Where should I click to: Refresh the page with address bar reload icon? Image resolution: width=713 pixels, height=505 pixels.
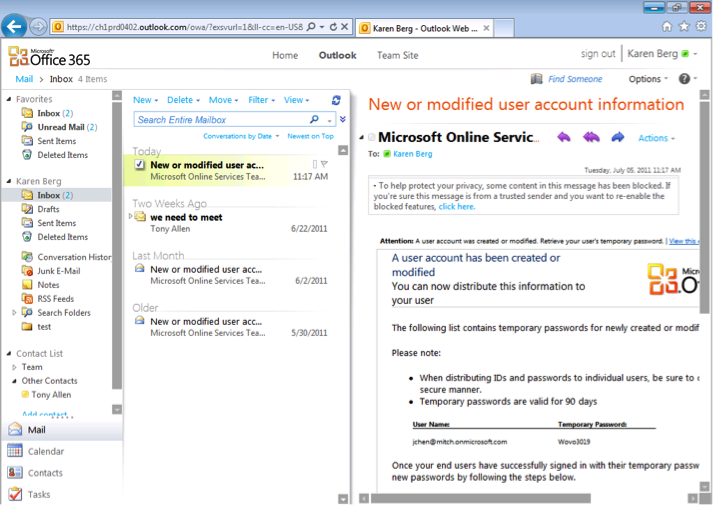click(333, 27)
